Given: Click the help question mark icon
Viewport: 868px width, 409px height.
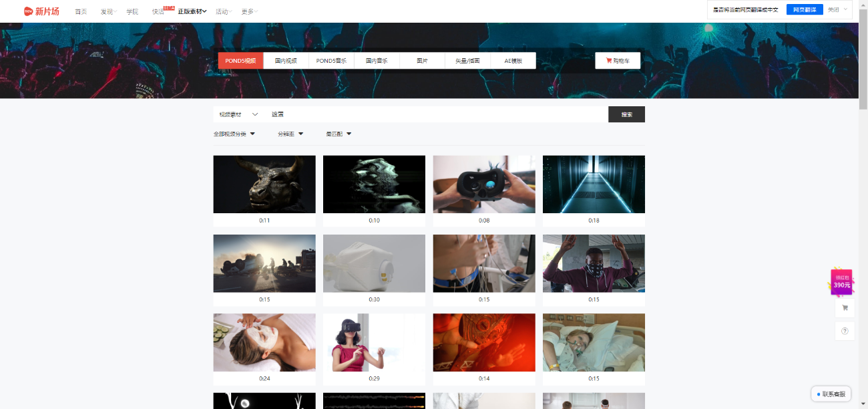Looking at the screenshot, I should pyautogui.click(x=845, y=331).
